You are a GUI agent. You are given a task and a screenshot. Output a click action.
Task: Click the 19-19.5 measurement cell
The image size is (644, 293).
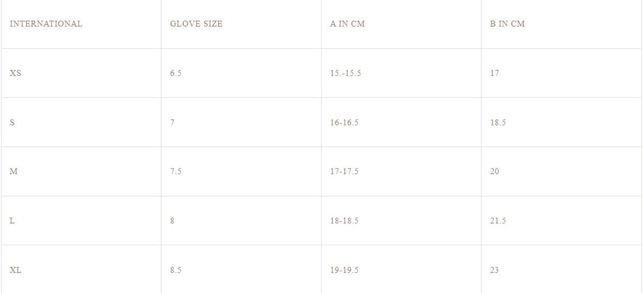pyautogui.click(x=344, y=270)
